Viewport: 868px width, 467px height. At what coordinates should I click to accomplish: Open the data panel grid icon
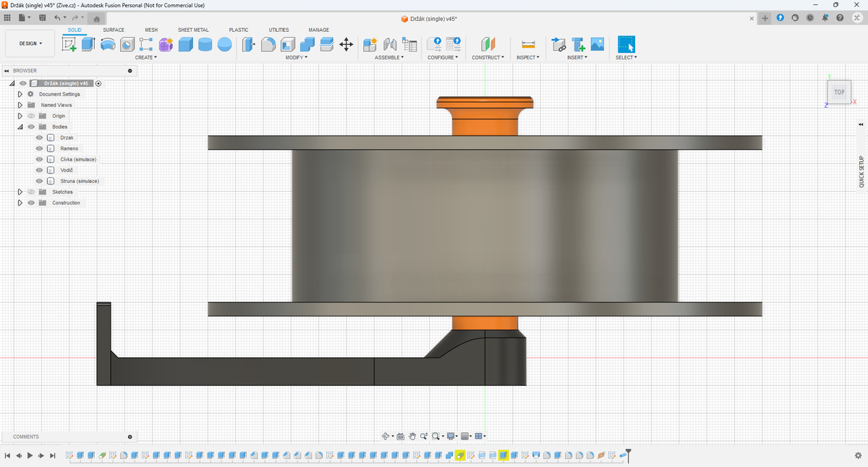[x=7, y=17]
